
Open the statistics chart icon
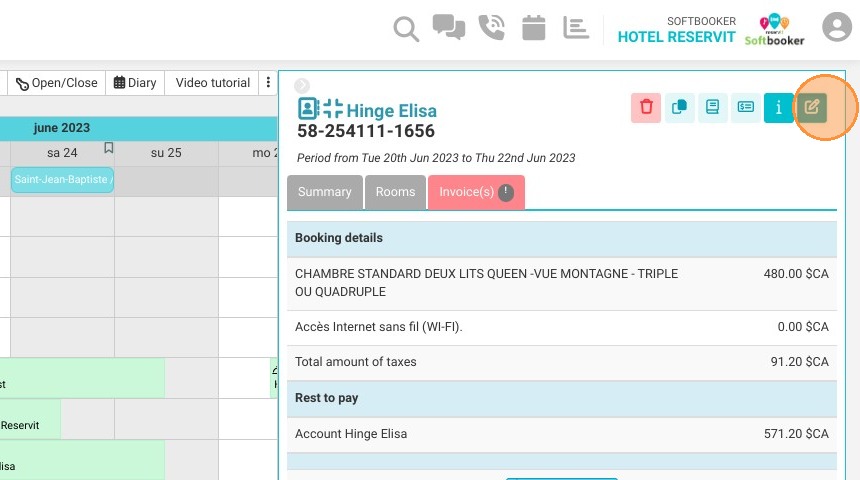coord(576,27)
